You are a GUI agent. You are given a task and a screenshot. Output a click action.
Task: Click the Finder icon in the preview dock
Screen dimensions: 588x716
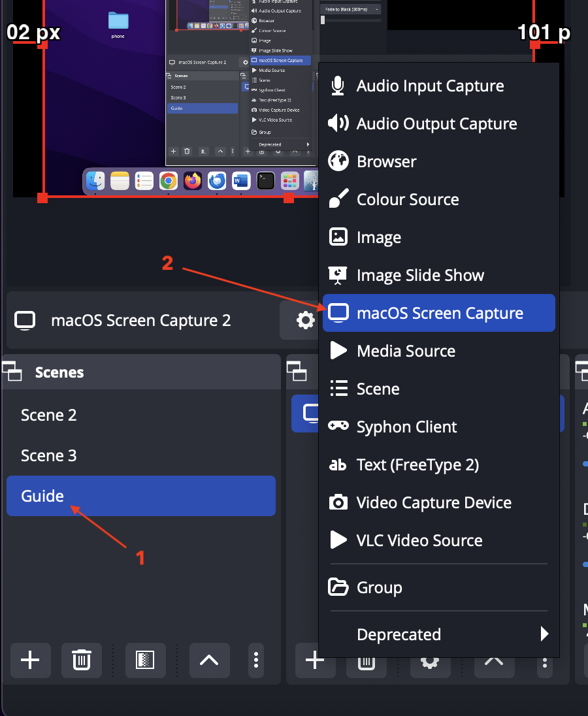point(95,181)
